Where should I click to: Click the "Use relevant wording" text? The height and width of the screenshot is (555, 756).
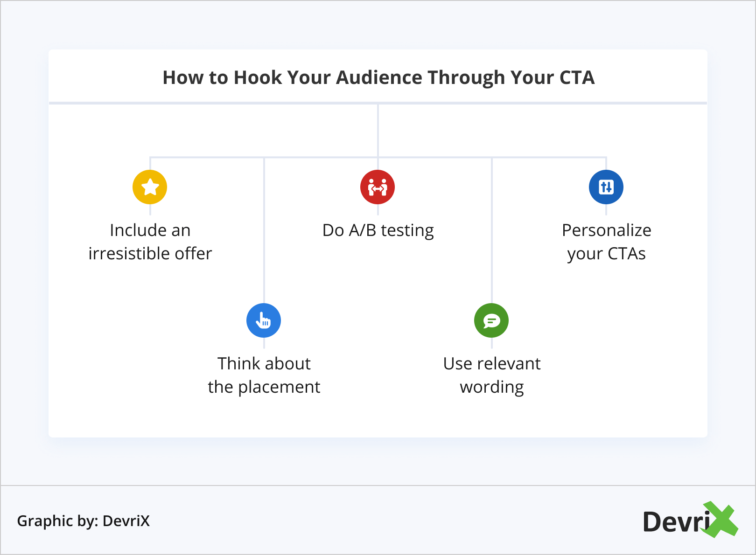(492, 375)
